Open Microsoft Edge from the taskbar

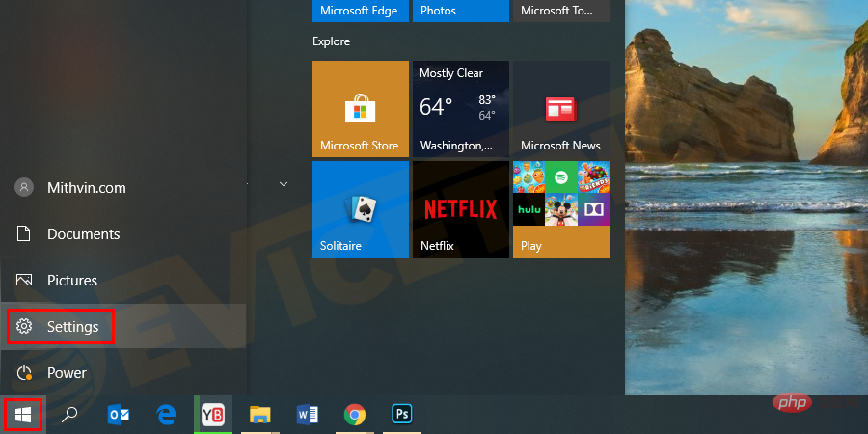(166, 415)
